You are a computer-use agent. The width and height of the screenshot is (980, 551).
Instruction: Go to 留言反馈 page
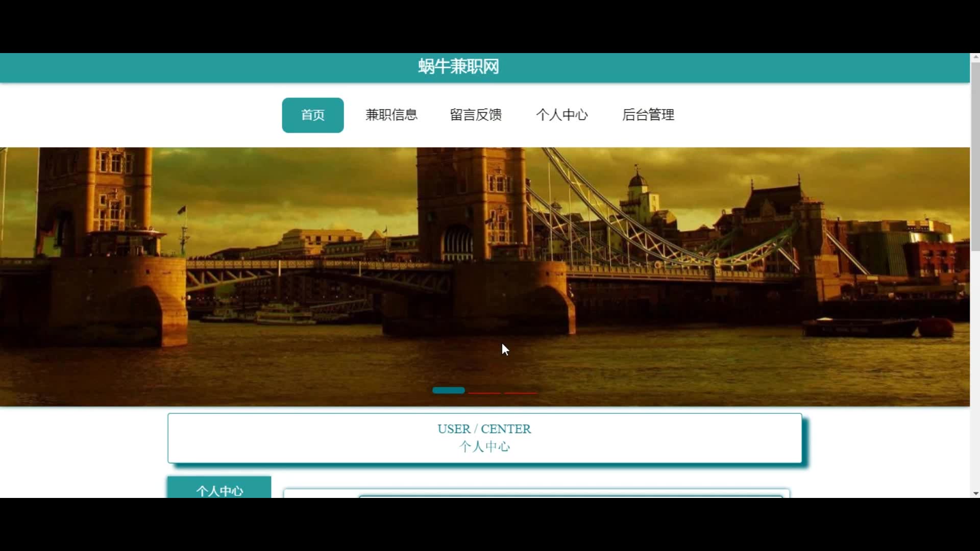(476, 115)
